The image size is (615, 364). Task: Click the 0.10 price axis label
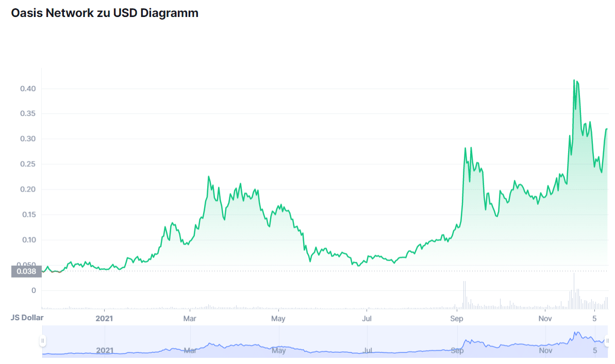tap(28, 240)
